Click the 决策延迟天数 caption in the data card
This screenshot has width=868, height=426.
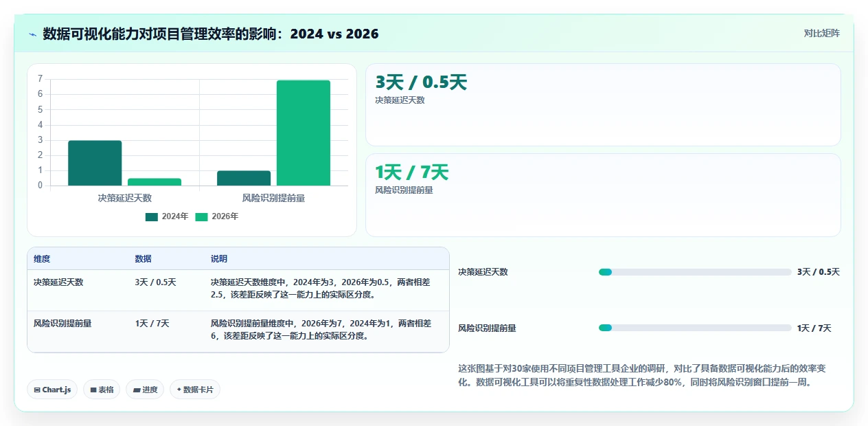(400, 100)
